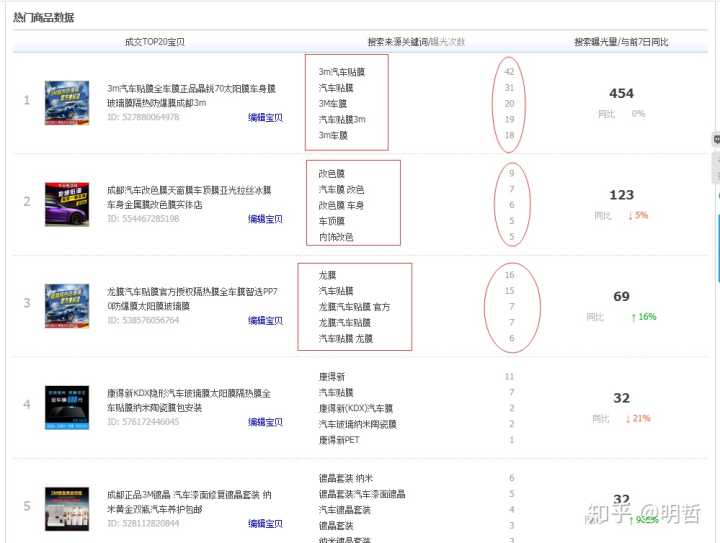
Task: Click keyword 3M车膜 in first row
Action: point(332,103)
